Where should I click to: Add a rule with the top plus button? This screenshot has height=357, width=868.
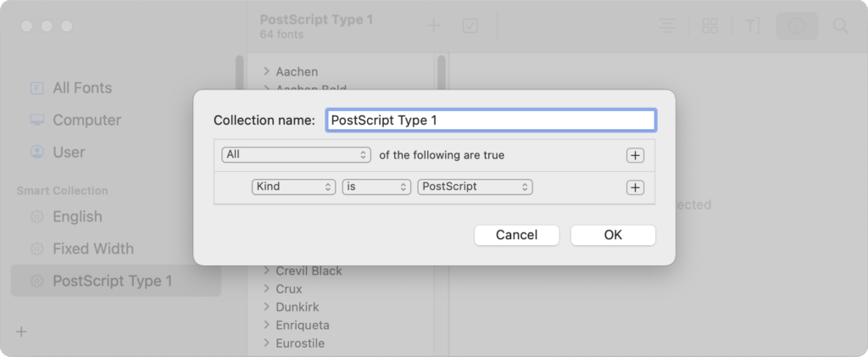635,155
